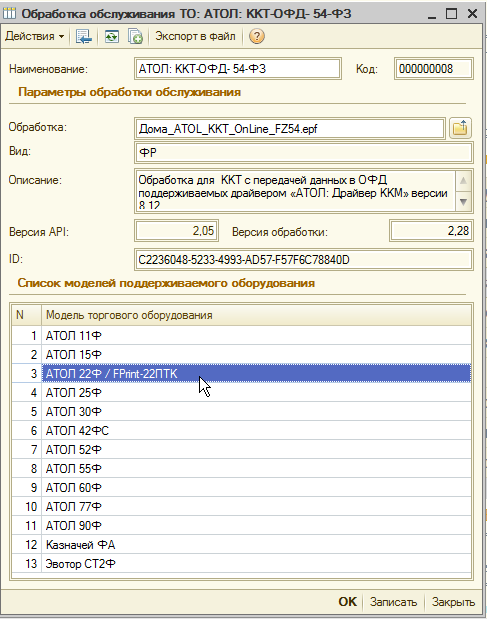Viewport: 487px width, 619px height.
Task: Click the copy document toolbar icon
Action: click(x=135, y=36)
